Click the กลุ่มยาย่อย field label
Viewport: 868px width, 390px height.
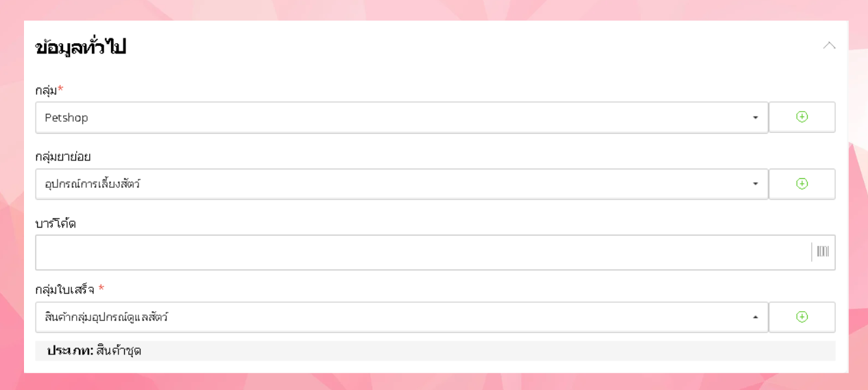click(63, 156)
